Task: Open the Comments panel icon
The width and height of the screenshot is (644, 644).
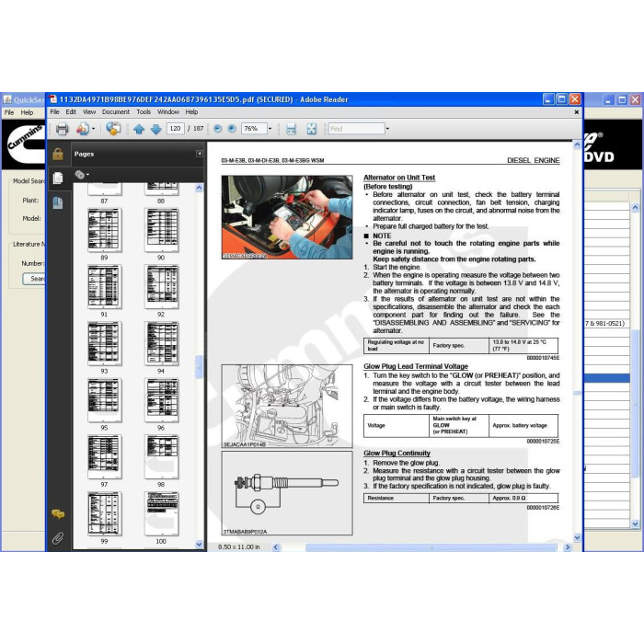Action: coord(58,513)
